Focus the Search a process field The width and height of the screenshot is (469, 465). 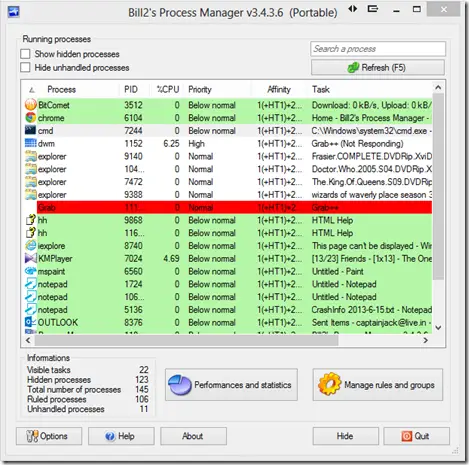pos(378,49)
